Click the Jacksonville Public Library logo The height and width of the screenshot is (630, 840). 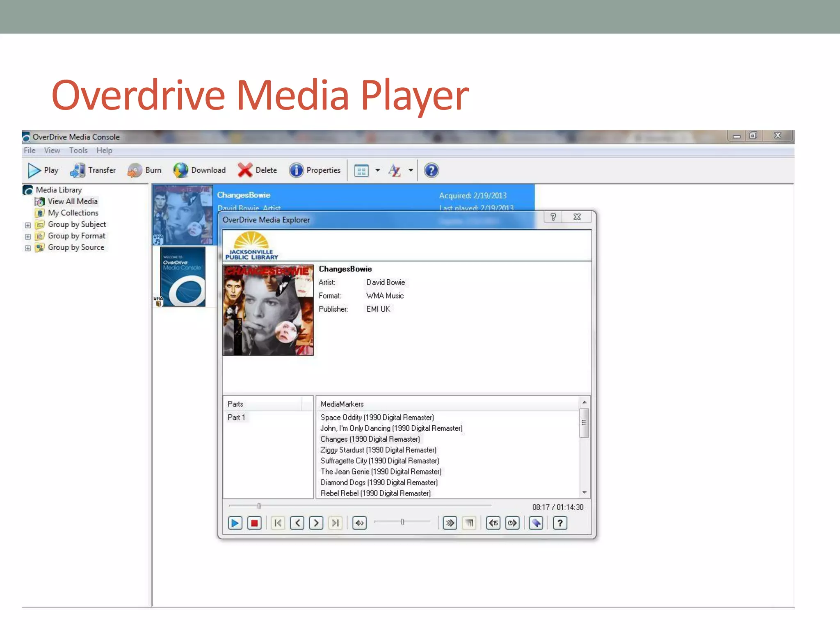[251, 245]
